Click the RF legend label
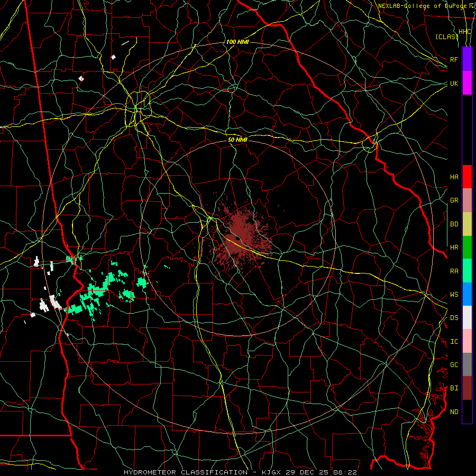The width and height of the screenshot is (476, 476). click(454, 59)
